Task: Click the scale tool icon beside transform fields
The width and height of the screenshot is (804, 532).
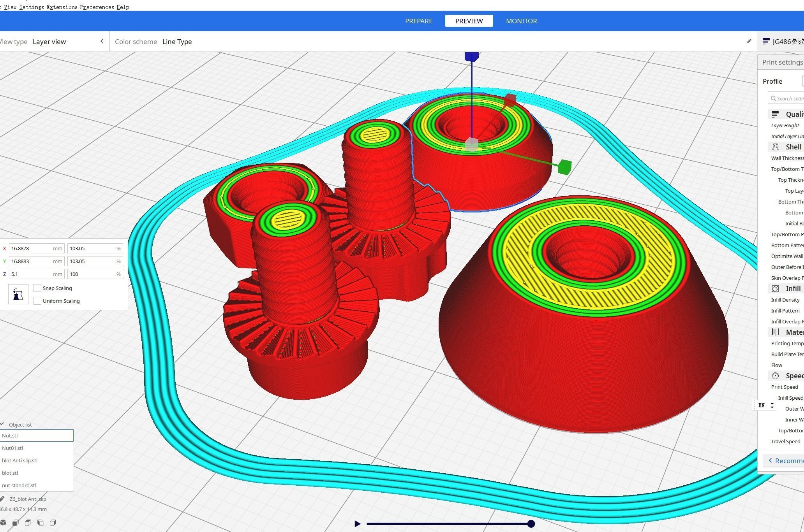Action: coord(18,294)
